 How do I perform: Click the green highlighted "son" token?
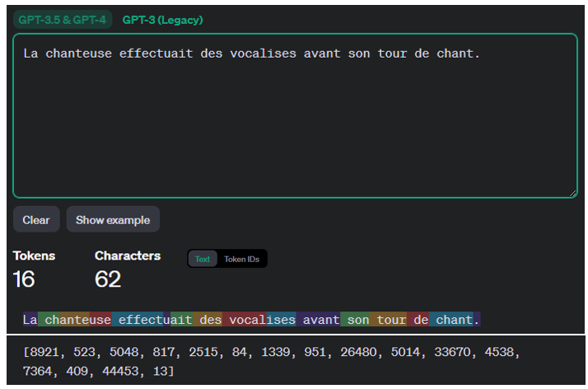coord(357,320)
